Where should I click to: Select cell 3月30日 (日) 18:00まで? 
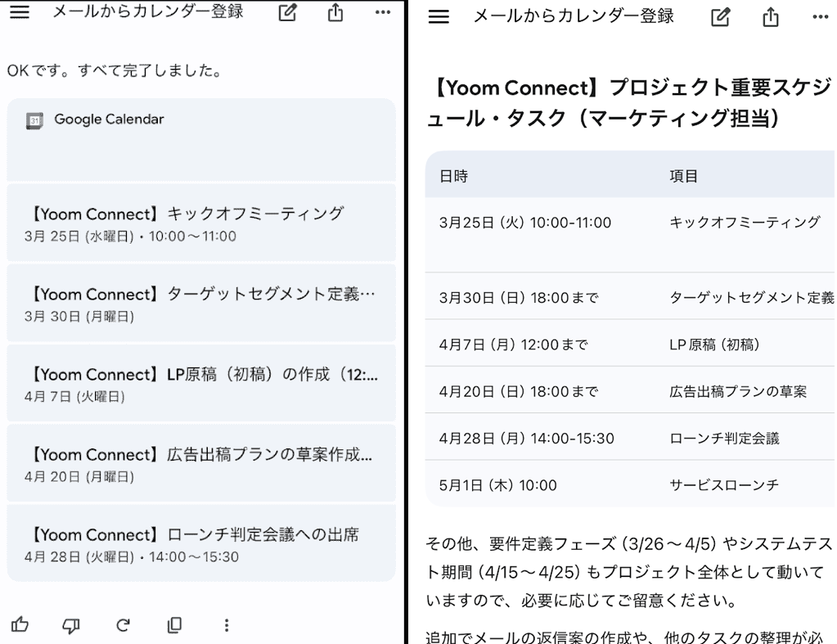coord(519,297)
